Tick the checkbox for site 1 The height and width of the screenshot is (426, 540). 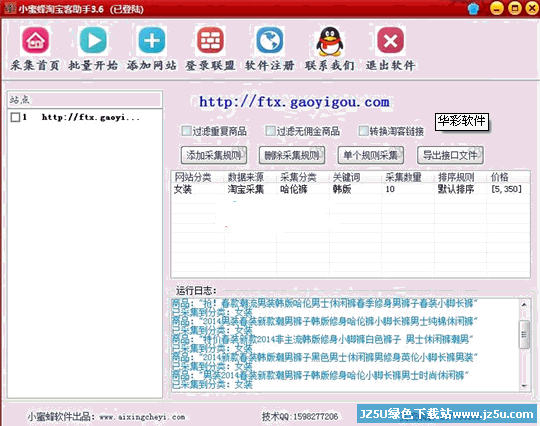[x=15, y=117]
